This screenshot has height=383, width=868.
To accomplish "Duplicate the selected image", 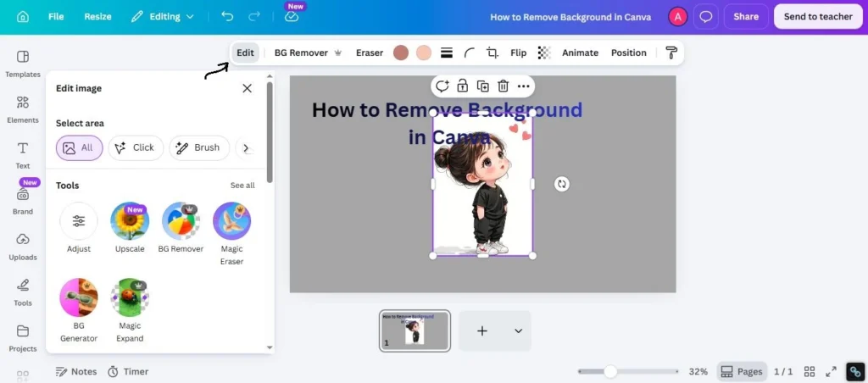I will coord(482,86).
